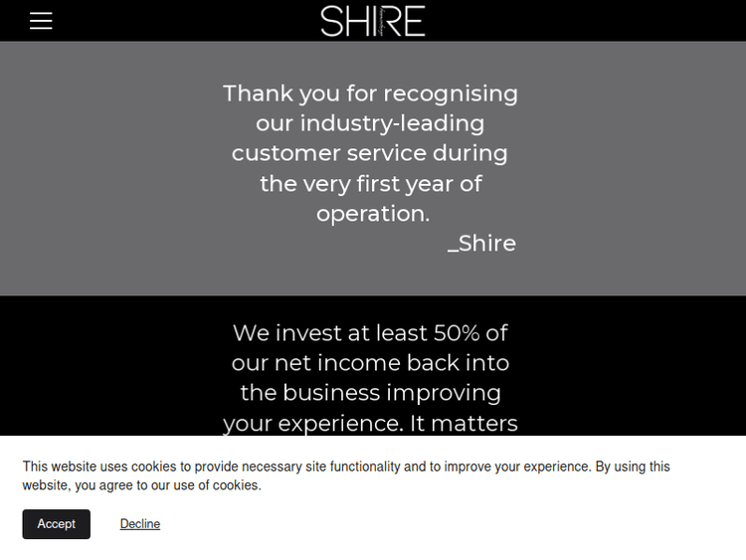The height and width of the screenshot is (560, 746).
Task: Click the blank cookie banner area right of Decline
Action: click(x=448, y=524)
